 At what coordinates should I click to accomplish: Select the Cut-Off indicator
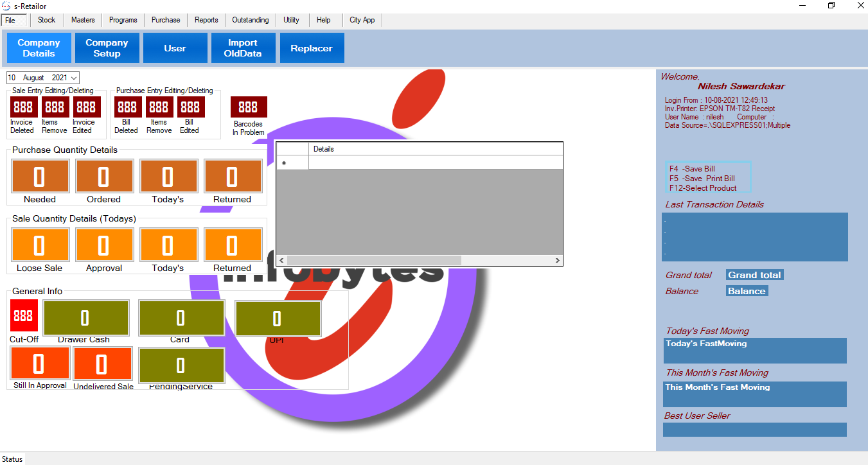pyautogui.click(x=24, y=315)
